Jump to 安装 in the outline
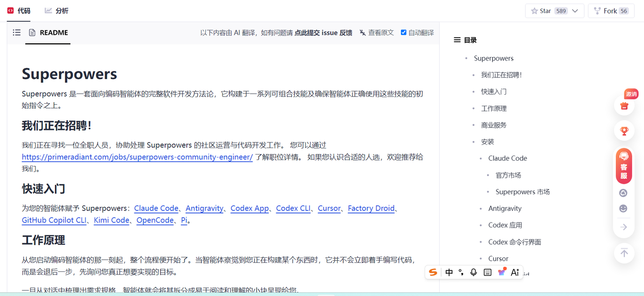This screenshot has width=644, height=296. [488, 141]
